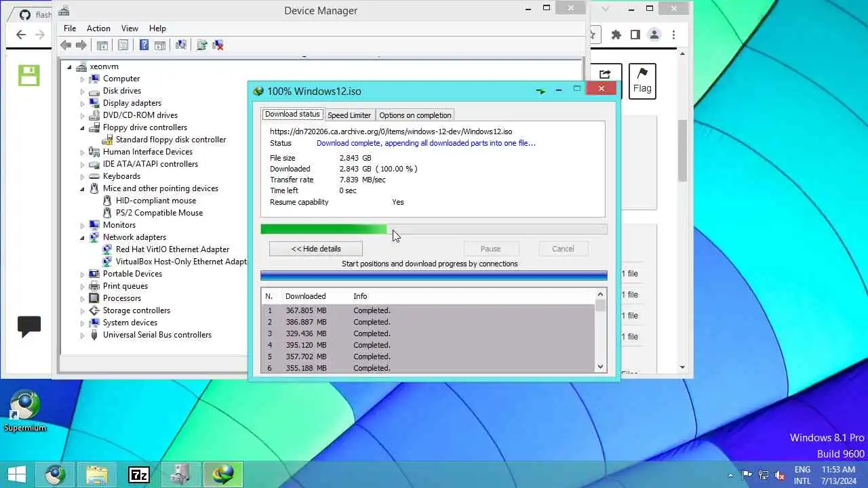Click green download progress bar
Image resolution: width=868 pixels, height=488 pixels.
pyautogui.click(x=434, y=230)
